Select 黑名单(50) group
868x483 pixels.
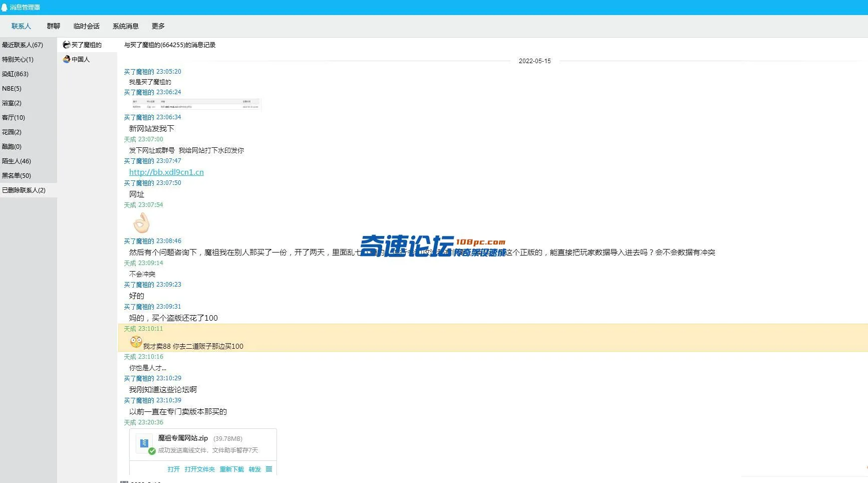click(x=28, y=175)
